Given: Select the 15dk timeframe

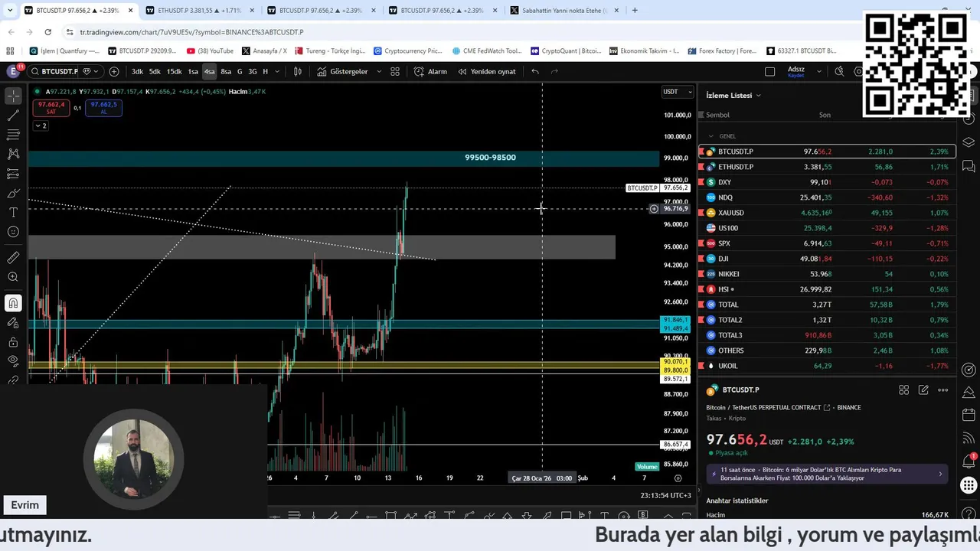Looking at the screenshot, I should 174,71.
